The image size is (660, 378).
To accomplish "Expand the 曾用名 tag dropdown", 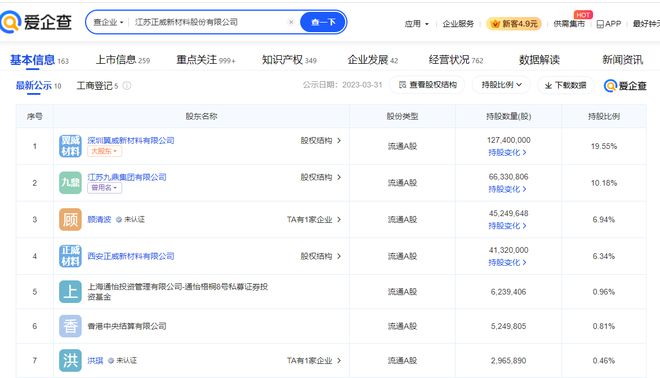I will (104, 188).
